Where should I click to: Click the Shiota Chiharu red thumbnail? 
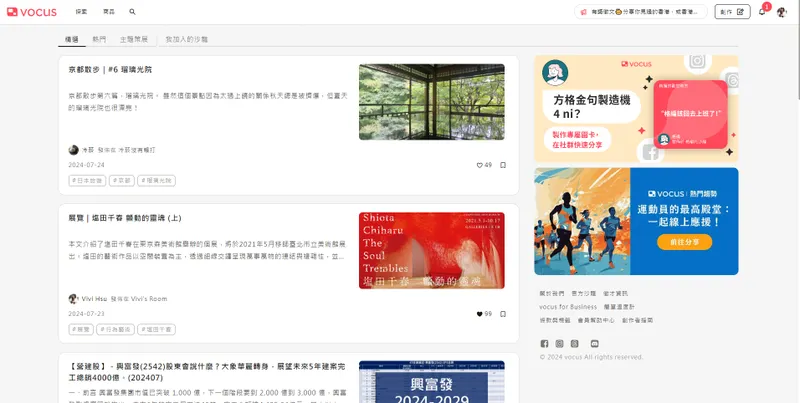pyautogui.click(x=432, y=250)
